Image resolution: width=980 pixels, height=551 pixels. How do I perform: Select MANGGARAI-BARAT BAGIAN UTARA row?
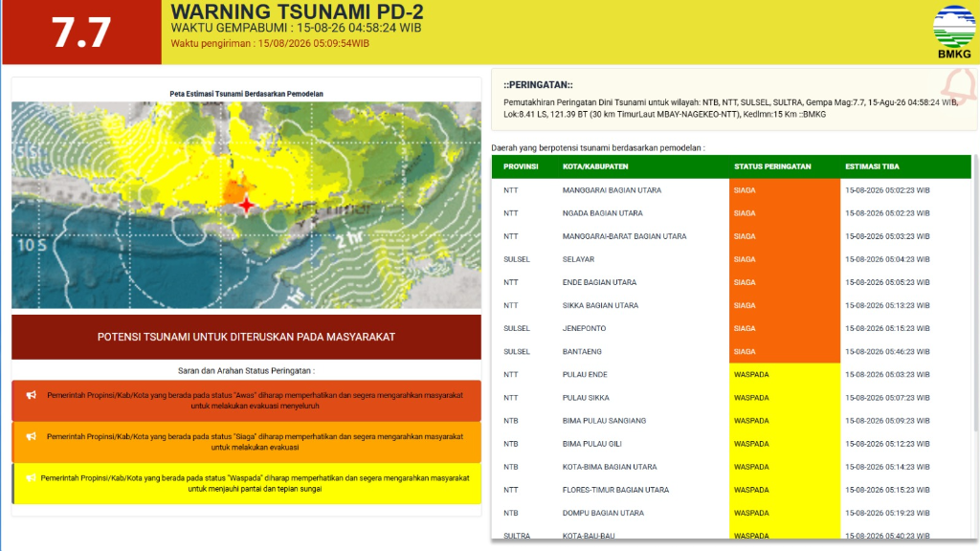click(731, 236)
